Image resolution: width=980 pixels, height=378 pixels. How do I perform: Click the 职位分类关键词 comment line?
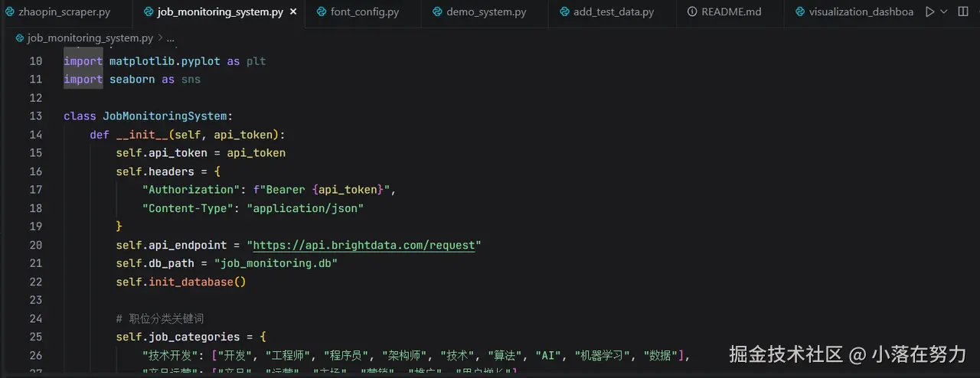(160, 318)
